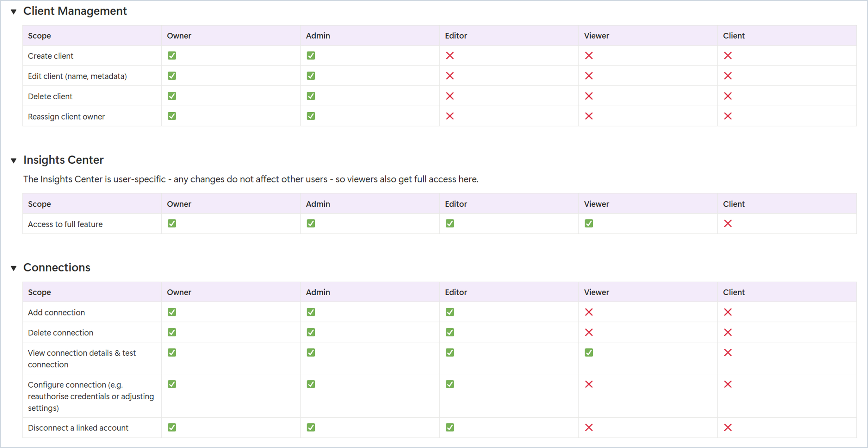Screen dimensions: 868x448
Task: Select the Client Management heading
Action: click(x=75, y=11)
